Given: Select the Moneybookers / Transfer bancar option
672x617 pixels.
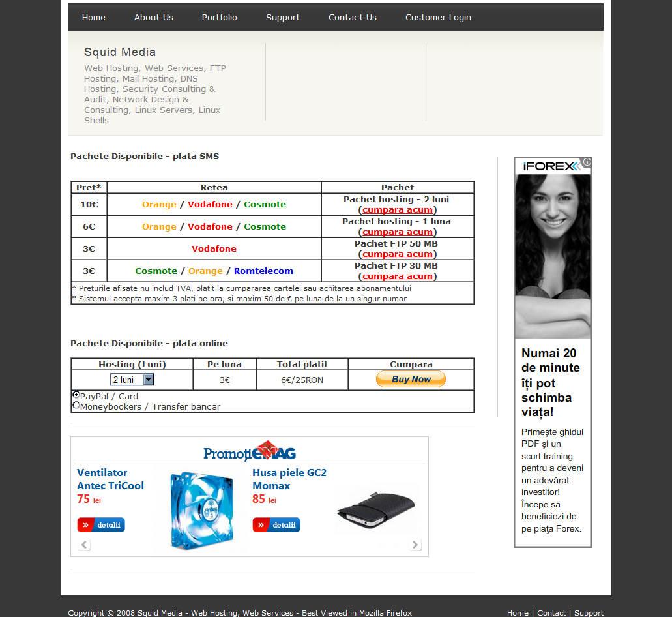Looking at the screenshot, I should click(x=76, y=404).
